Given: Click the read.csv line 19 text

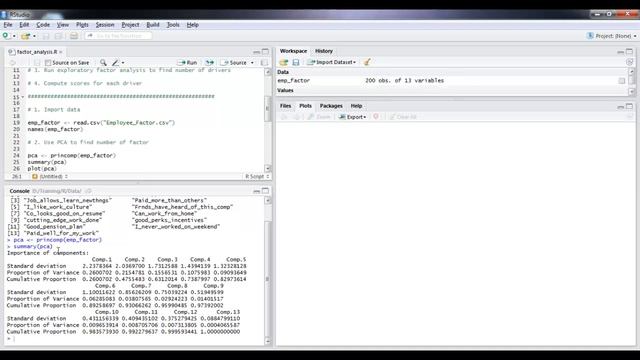Looking at the screenshot, I should 101,123.
